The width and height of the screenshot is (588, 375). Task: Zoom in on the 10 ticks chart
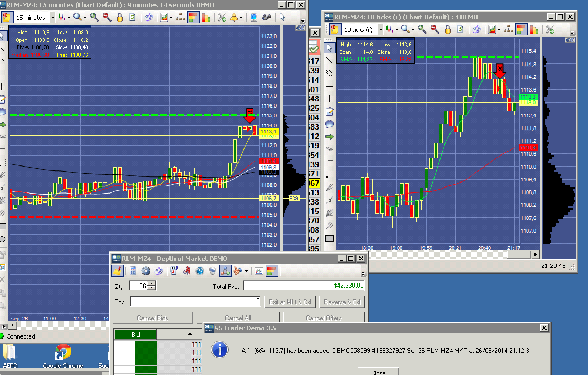point(422,29)
